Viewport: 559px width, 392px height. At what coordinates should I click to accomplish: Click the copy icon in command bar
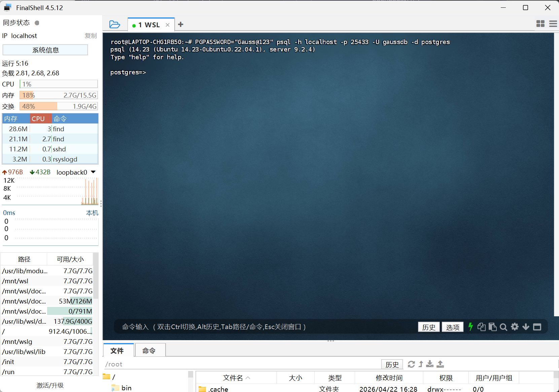point(482,327)
